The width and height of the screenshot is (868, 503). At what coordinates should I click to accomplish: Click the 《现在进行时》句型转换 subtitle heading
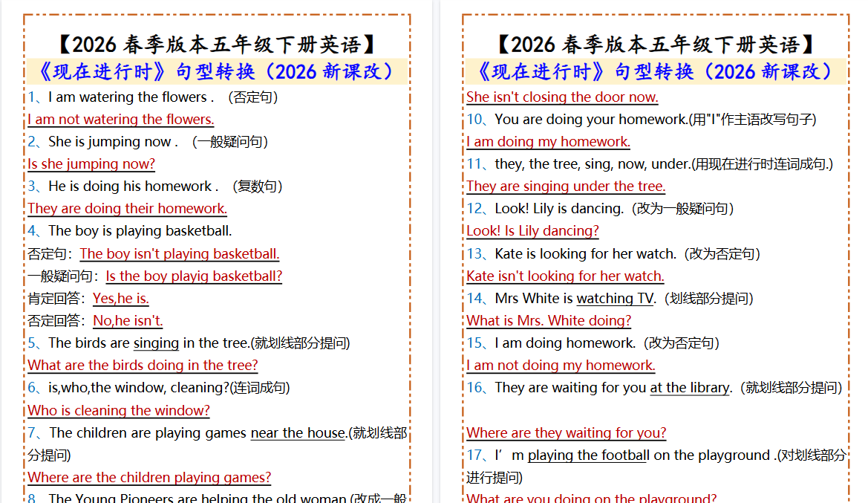point(218,71)
